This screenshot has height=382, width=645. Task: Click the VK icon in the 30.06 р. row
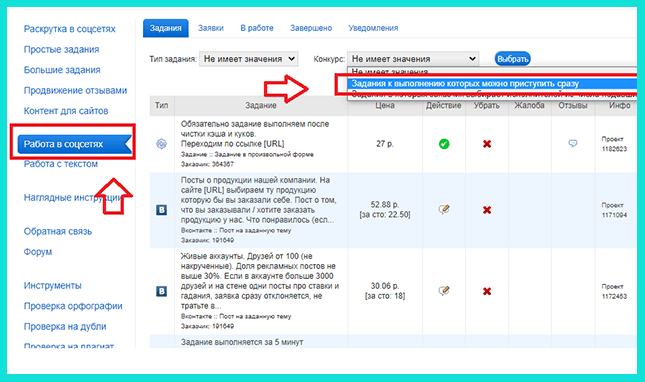click(161, 292)
